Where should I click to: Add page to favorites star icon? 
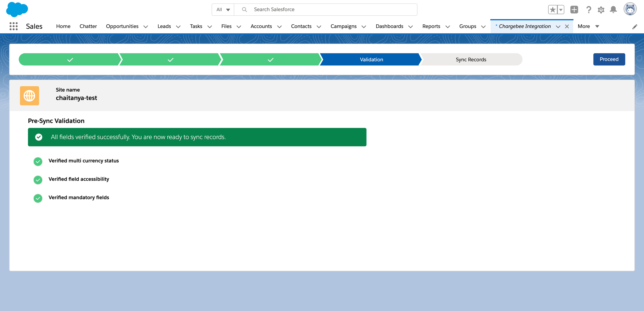(x=553, y=10)
